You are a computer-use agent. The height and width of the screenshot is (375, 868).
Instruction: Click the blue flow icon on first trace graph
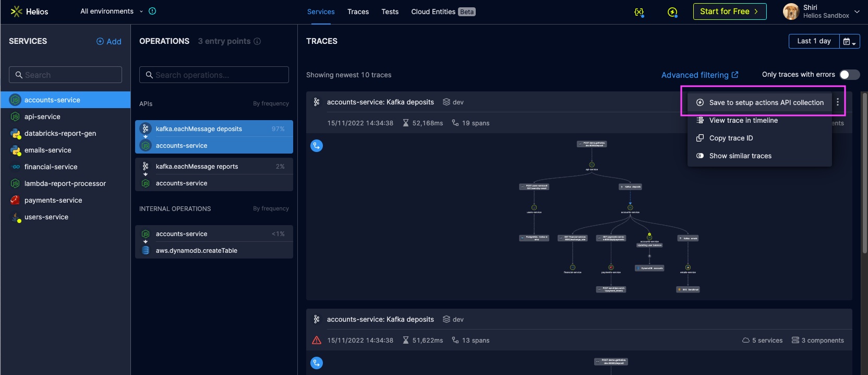click(317, 146)
